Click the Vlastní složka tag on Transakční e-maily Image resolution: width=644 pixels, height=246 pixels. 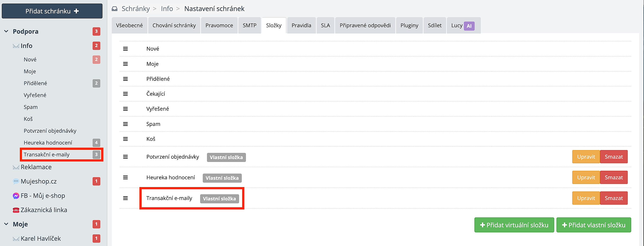(x=220, y=199)
